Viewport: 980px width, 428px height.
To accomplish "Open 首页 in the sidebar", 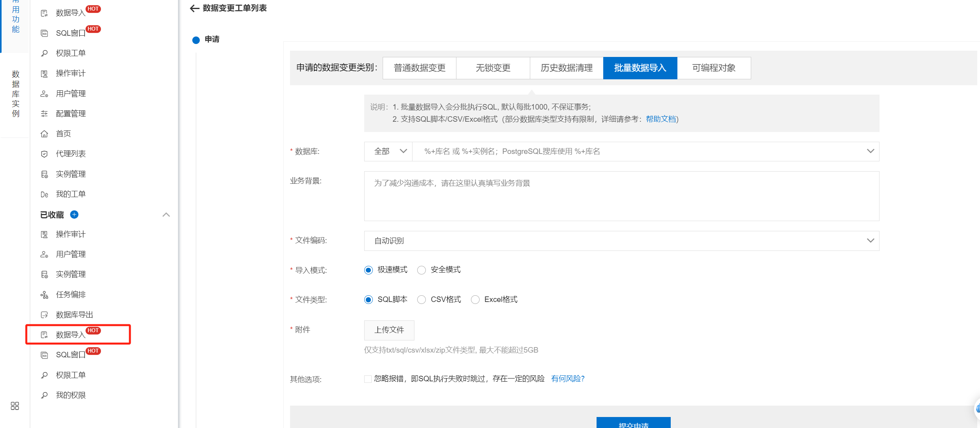I will click(x=63, y=134).
